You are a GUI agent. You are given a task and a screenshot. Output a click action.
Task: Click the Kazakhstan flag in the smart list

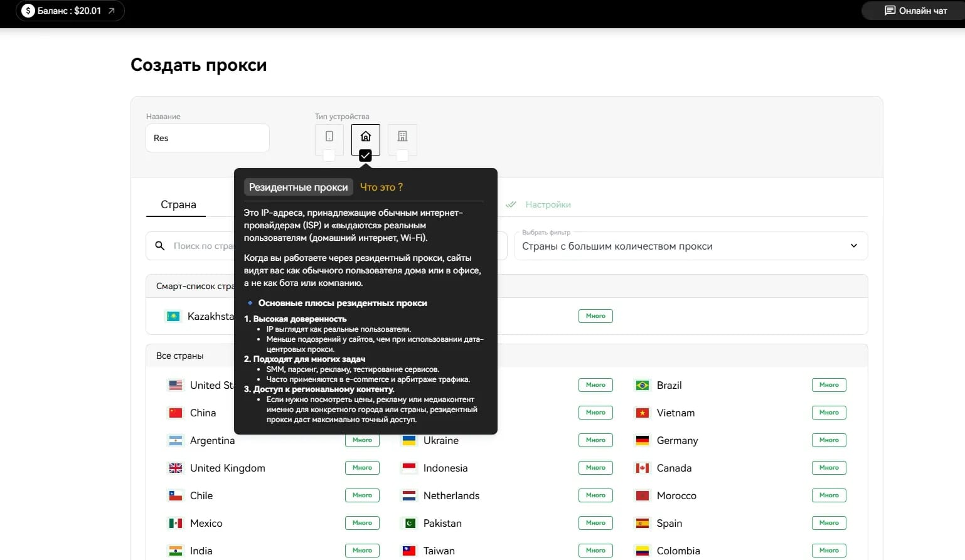[x=173, y=316]
